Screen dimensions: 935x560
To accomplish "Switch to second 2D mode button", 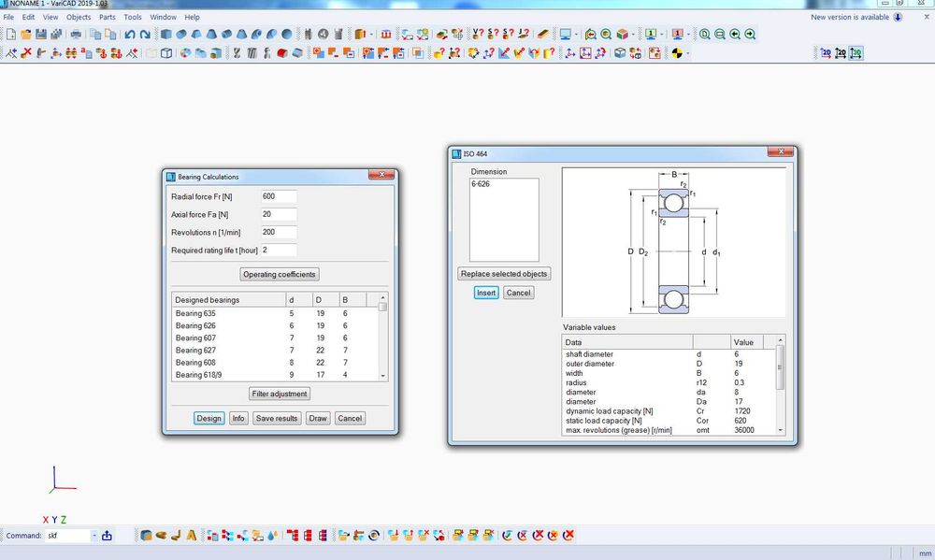I will point(841,53).
